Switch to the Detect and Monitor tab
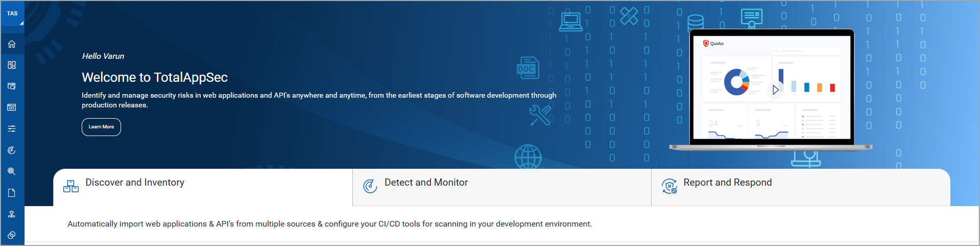The height and width of the screenshot is (246, 980). [x=502, y=187]
